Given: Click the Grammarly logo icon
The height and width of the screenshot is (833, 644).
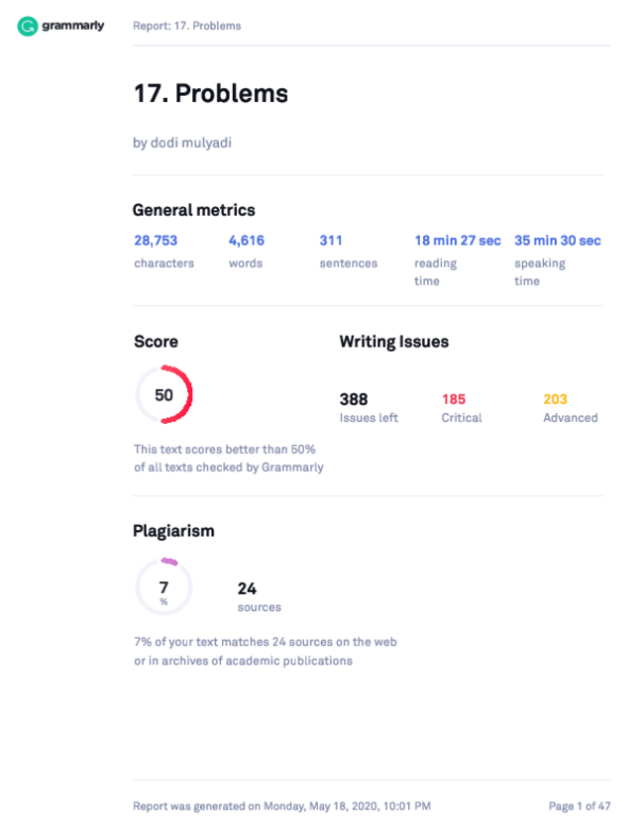Looking at the screenshot, I should click(27, 26).
